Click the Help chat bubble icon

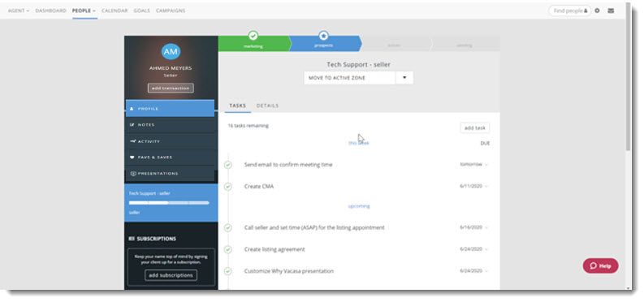pyautogui.click(x=593, y=265)
